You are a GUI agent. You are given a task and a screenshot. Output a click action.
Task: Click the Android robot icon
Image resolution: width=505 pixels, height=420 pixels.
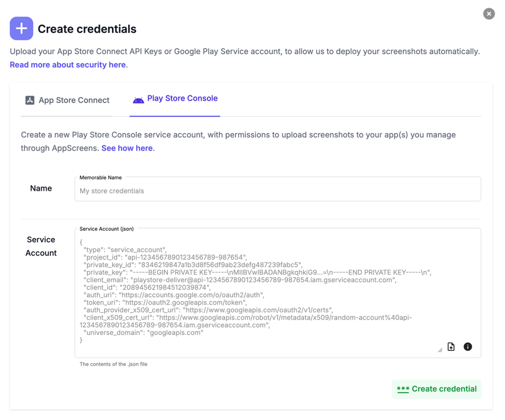pos(138,99)
